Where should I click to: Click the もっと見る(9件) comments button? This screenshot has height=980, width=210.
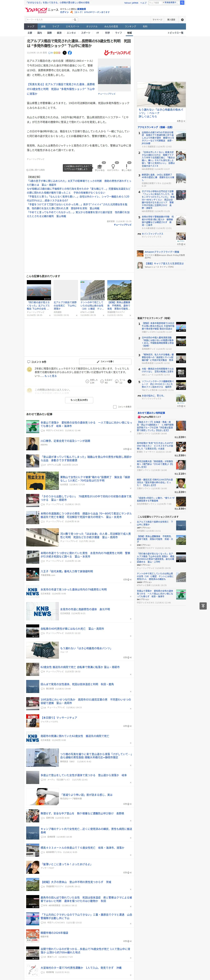(79, 400)
